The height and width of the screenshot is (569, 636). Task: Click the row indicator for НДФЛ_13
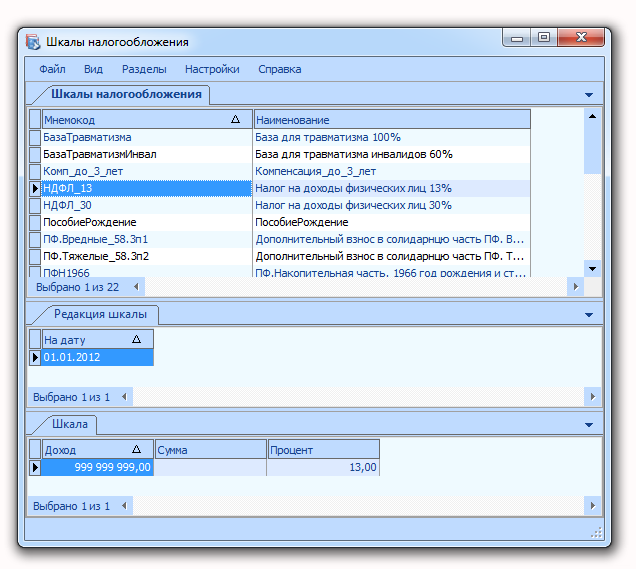(x=35, y=189)
